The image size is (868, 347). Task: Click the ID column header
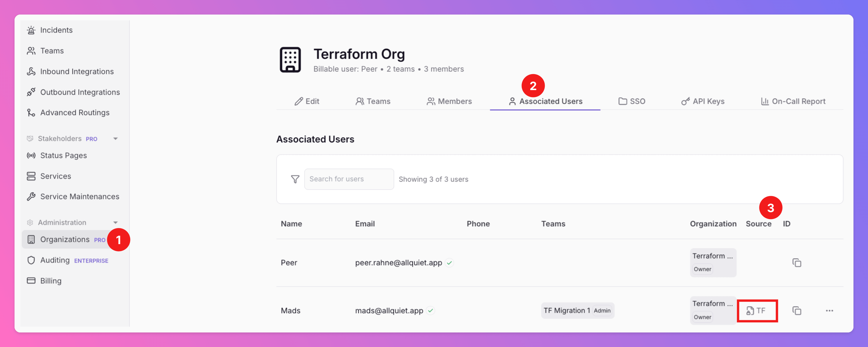[x=786, y=223]
